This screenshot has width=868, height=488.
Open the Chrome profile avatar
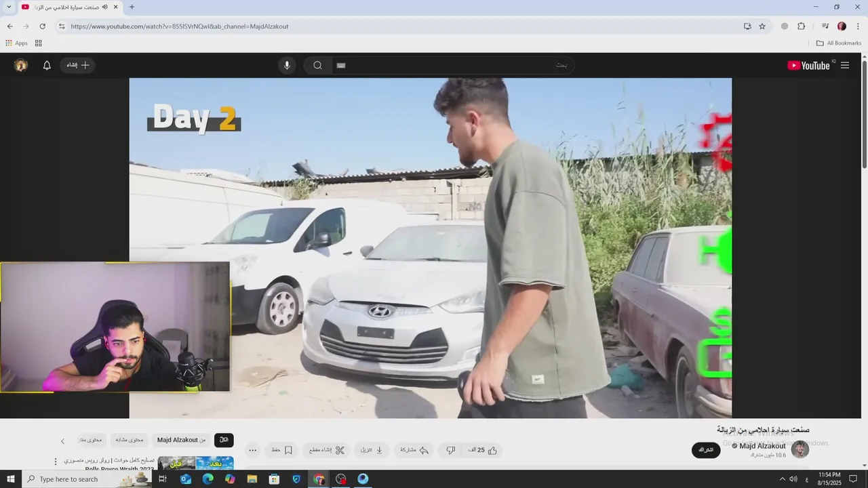(842, 26)
